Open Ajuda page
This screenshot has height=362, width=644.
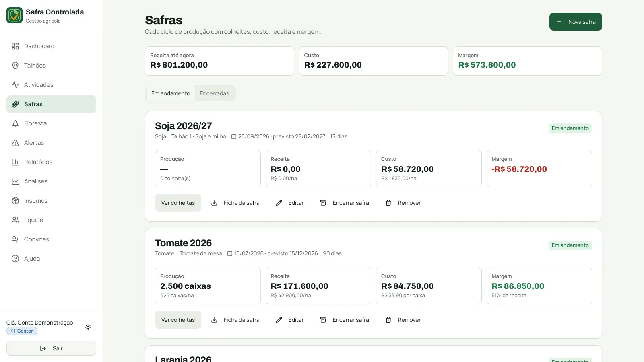[51, 259]
